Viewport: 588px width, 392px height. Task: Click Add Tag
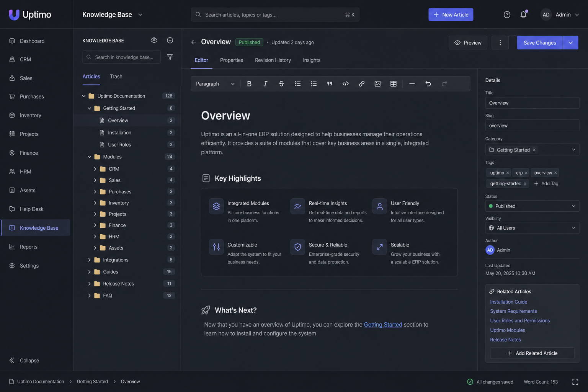[x=546, y=184]
